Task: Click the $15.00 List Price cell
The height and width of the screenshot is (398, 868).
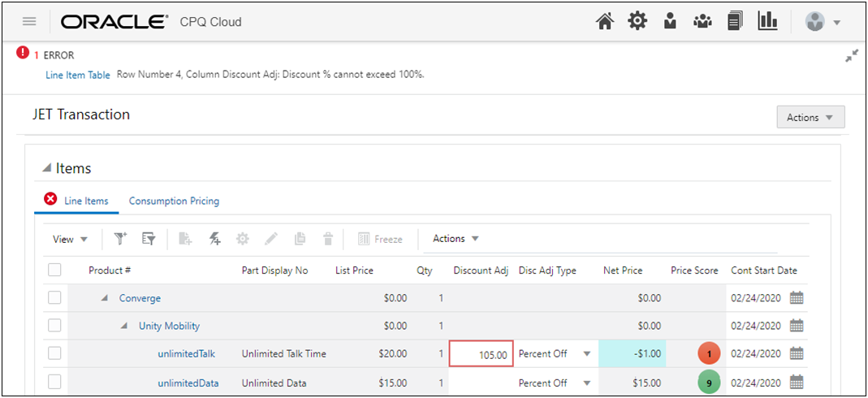Action: pyautogui.click(x=393, y=383)
